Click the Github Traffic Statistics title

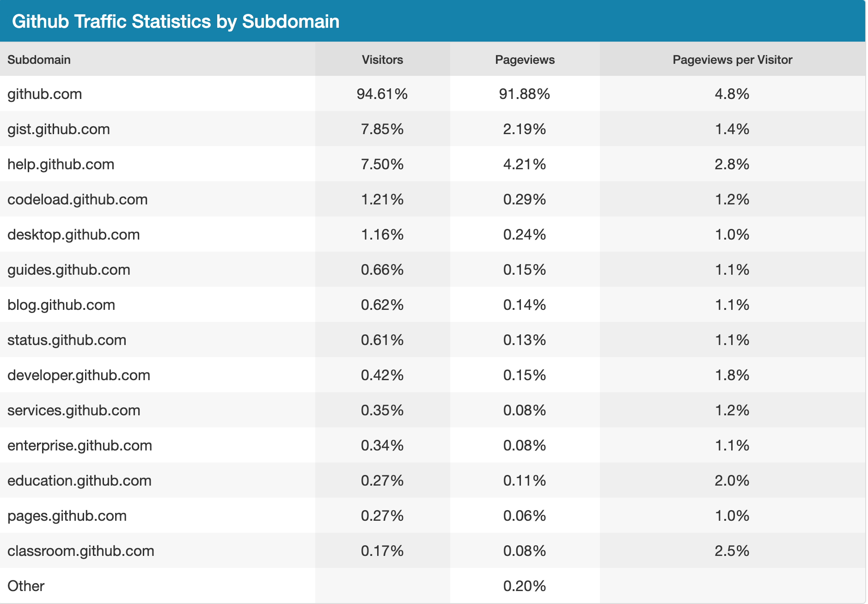point(176,21)
